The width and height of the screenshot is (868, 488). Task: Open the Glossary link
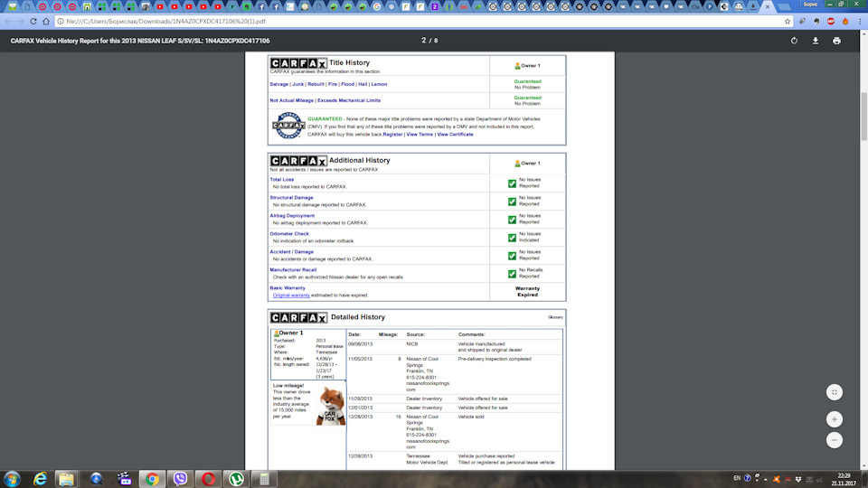pos(555,317)
